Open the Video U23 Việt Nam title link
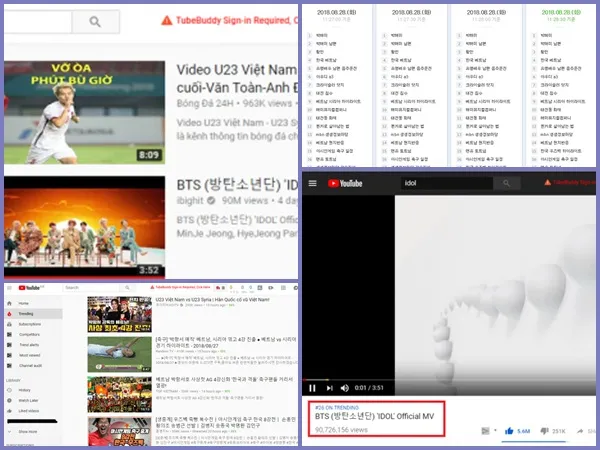Screen dimensions: 600x450 point(236,79)
